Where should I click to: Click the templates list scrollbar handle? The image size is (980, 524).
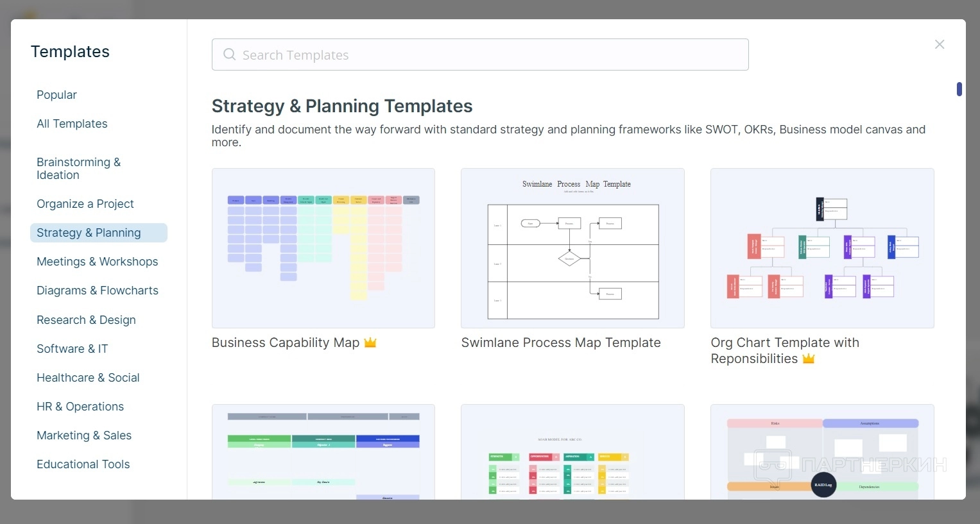(x=959, y=89)
